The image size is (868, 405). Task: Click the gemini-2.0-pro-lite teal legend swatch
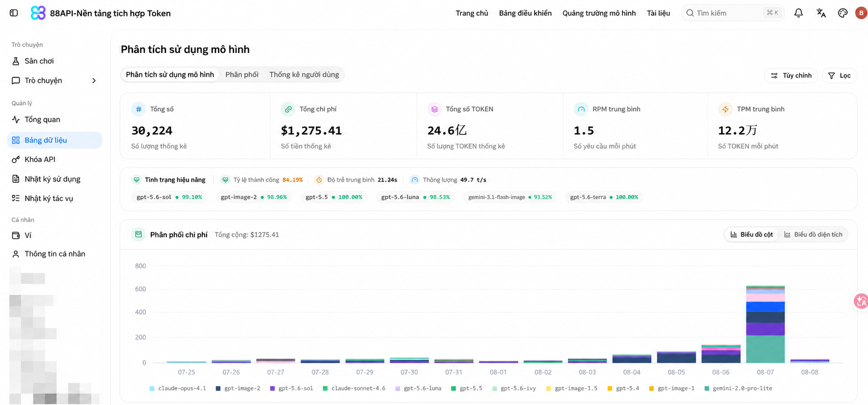(707, 388)
